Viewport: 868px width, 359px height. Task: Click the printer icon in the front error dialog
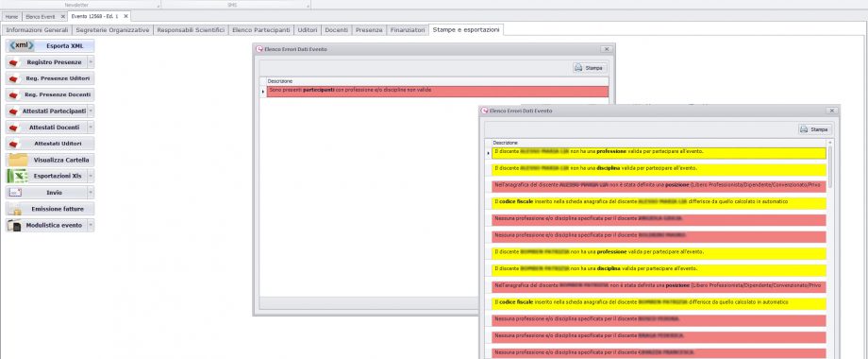coord(804,129)
